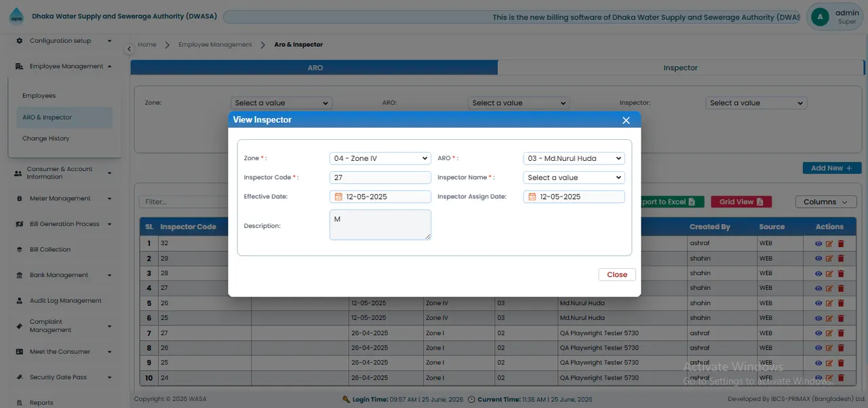Expand the Bill Generation Process chevron
The height and width of the screenshot is (408, 868).
click(109, 224)
